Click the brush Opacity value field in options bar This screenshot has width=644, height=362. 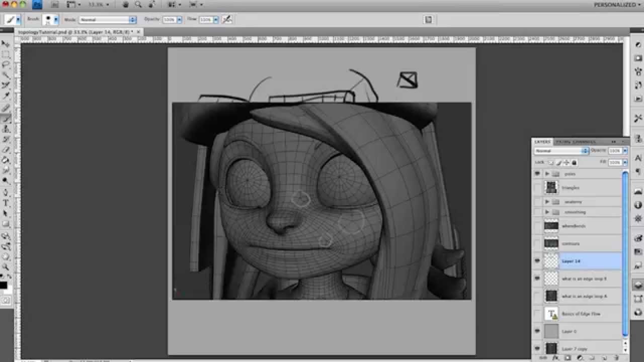(169, 20)
